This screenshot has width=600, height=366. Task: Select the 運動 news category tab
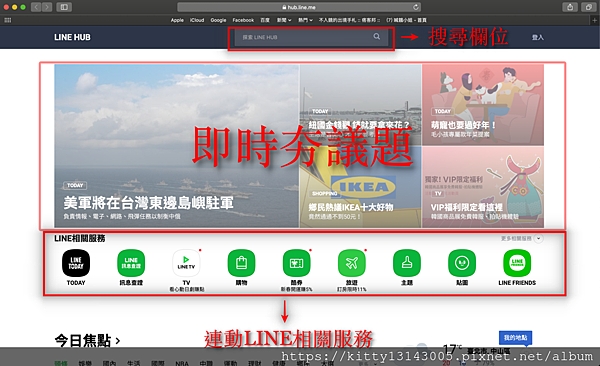tap(230, 363)
